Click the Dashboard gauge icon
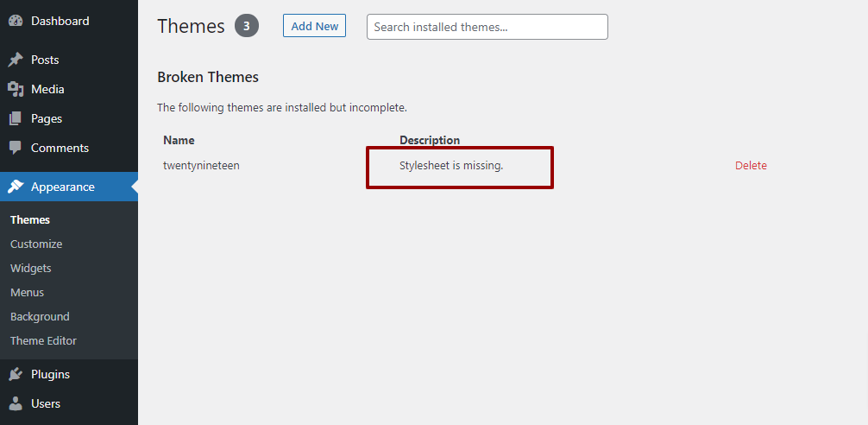 point(16,21)
